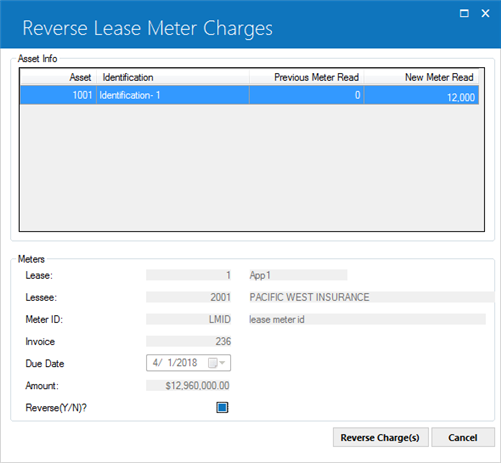
Task: Click the Lease number field
Action: pyautogui.click(x=188, y=275)
